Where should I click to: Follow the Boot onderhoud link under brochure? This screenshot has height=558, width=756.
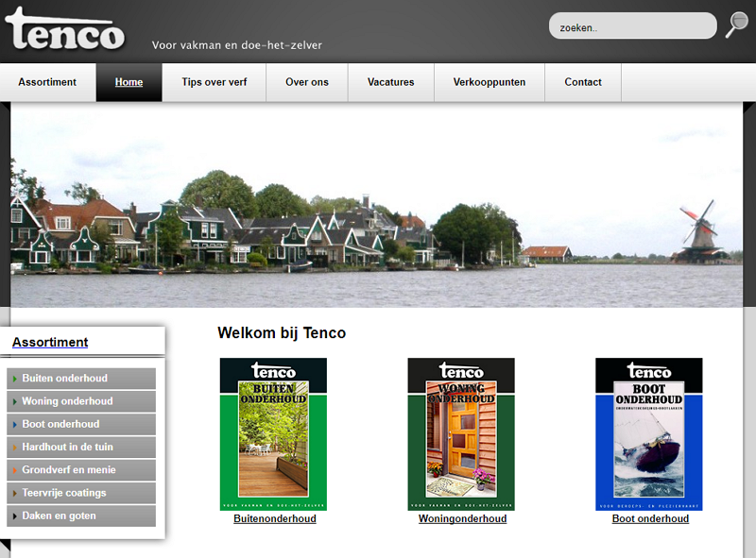[650, 519]
